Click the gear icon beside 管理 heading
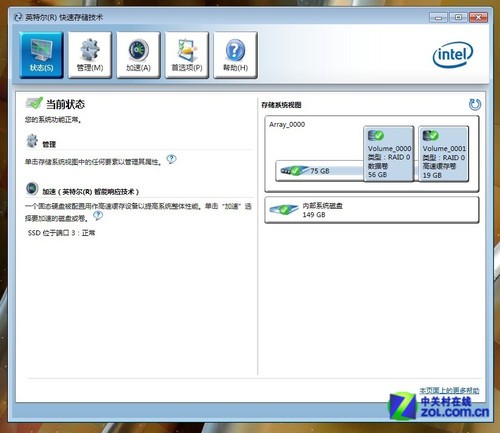 (x=32, y=141)
